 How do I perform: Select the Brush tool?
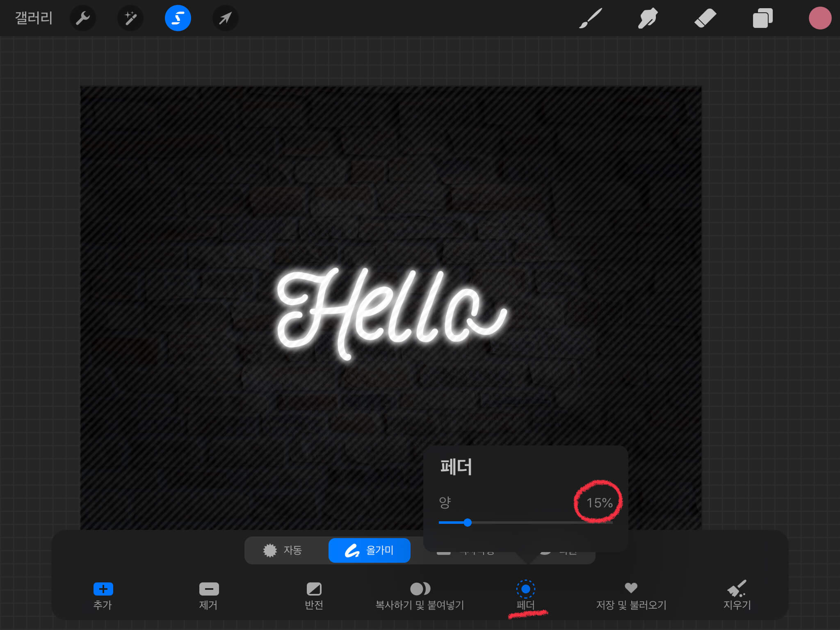[x=590, y=18]
